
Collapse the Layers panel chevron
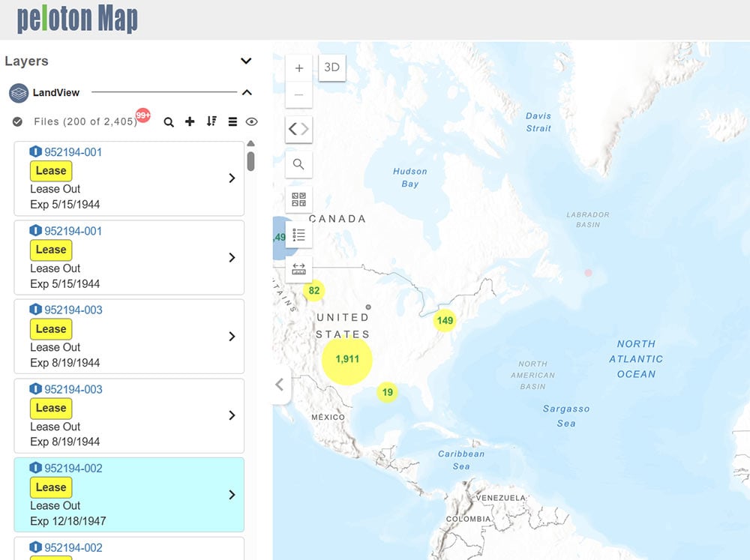click(x=246, y=61)
